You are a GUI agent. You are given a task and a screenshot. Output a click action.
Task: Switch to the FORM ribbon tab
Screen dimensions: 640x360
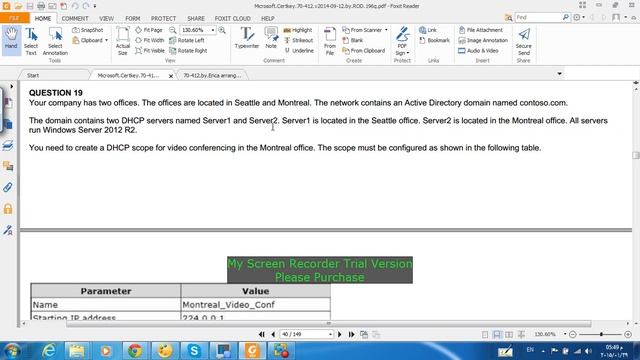133,18
